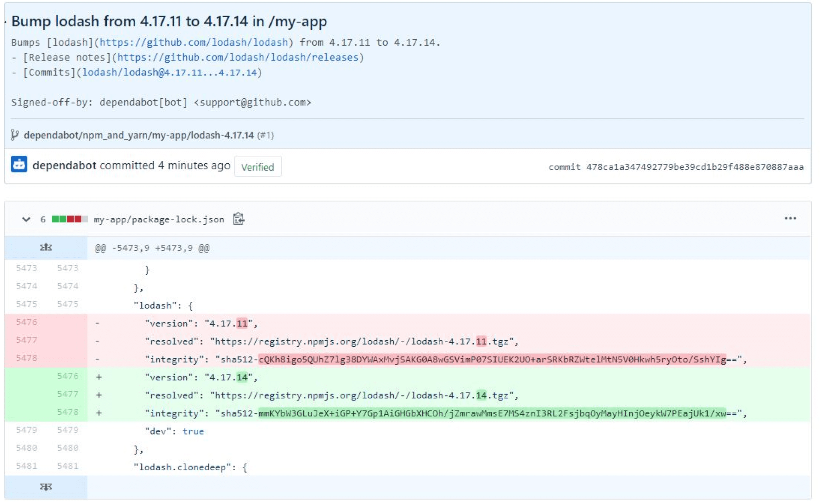Click the commit title Bump lodash

169,21
